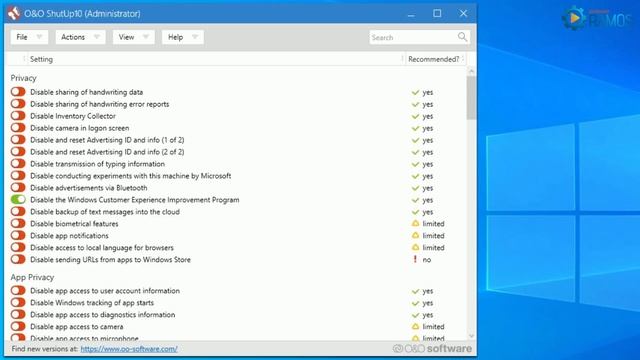Toggle Disable app access to camera
Screen dimensions: 640x360
click(18, 327)
